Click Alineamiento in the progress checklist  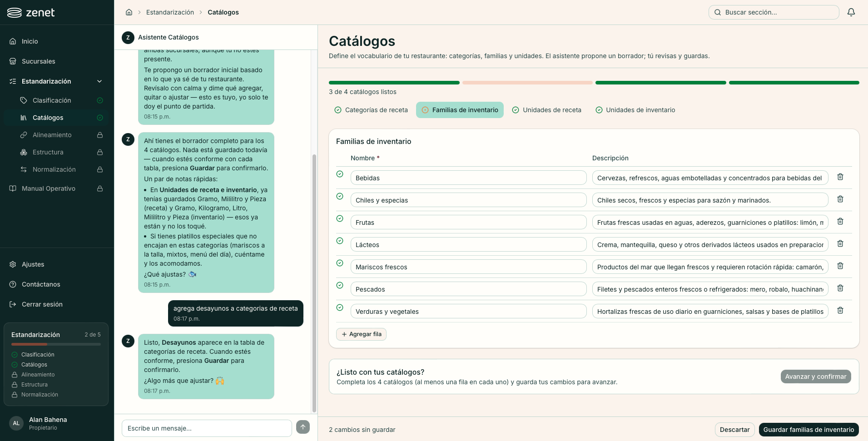point(38,375)
